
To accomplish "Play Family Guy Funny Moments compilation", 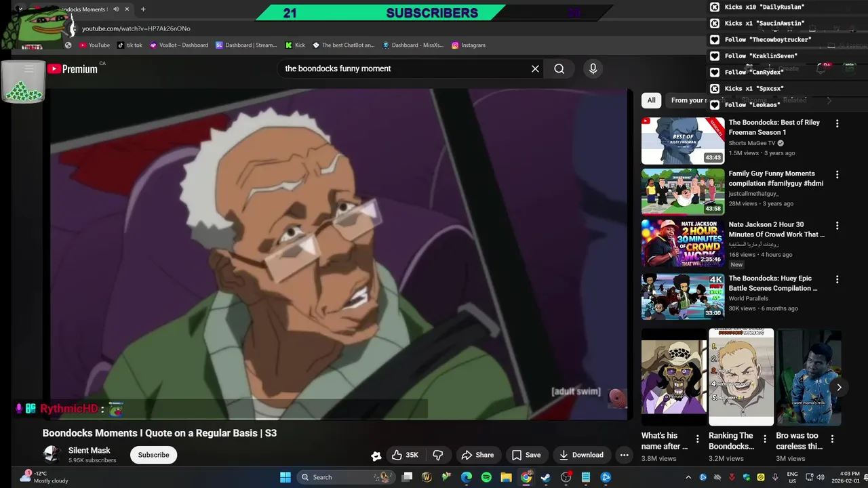I will (683, 192).
